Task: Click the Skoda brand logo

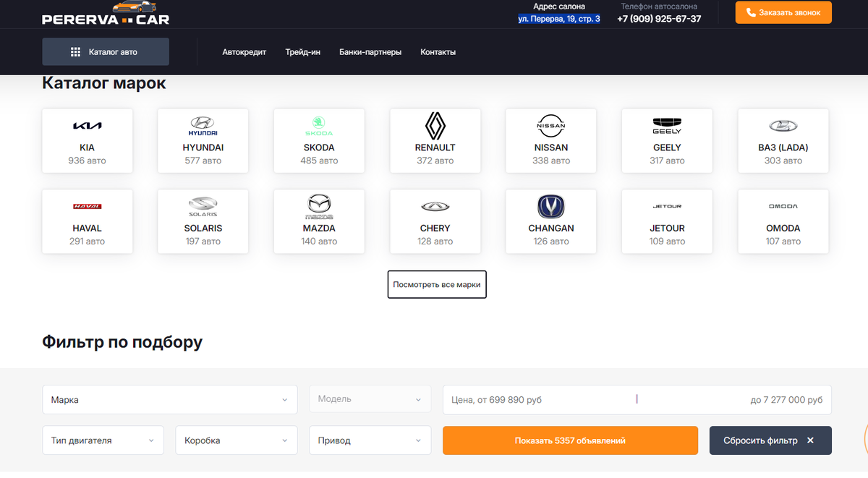Action: click(x=319, y=127)
